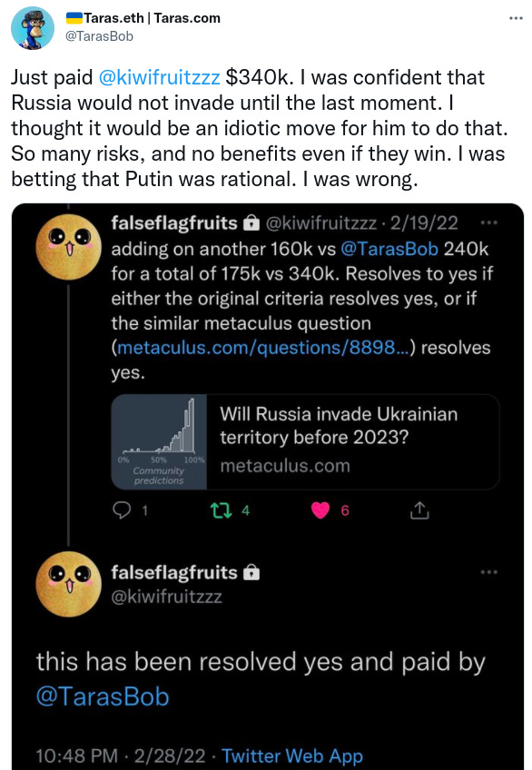Click @TarasBob mention in the 160k bet tweet

pyautogui.click(x=389, y=249)
